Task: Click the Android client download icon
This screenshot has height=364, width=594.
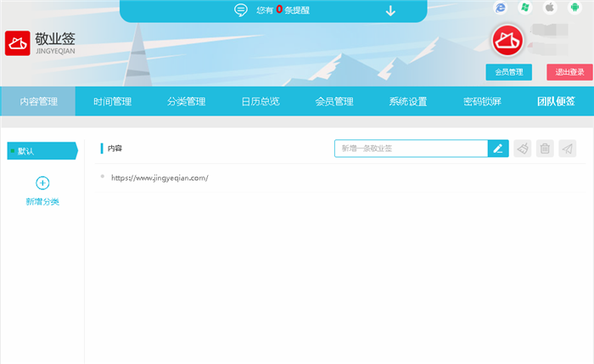Action: (x=574, y=8)
